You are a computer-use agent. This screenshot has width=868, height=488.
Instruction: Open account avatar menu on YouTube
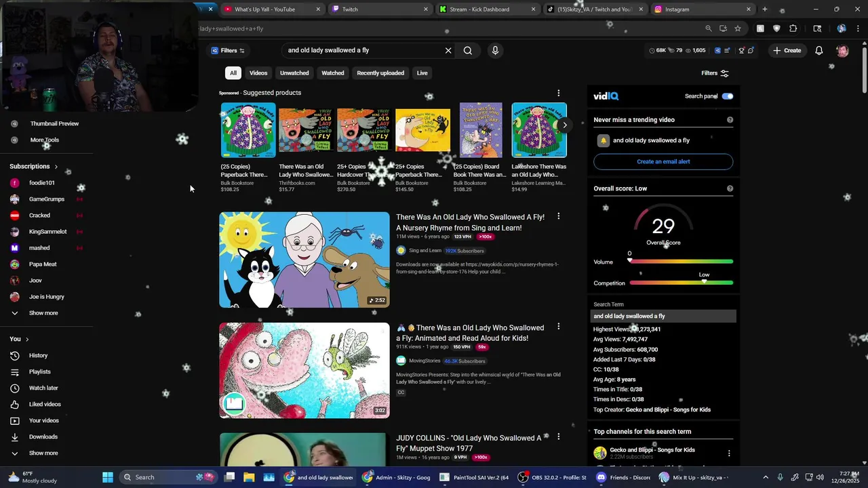pyautogui.click(x=842, y=50)
